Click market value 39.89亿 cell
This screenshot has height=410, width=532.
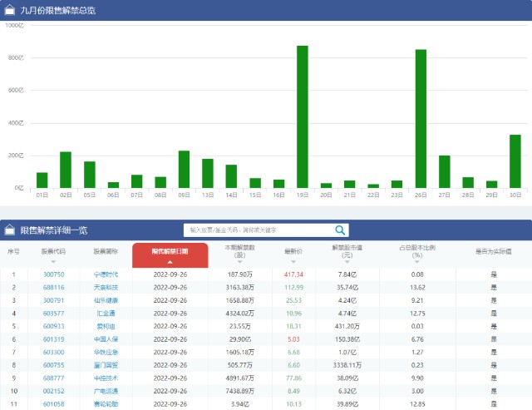(x=347, y=404)
